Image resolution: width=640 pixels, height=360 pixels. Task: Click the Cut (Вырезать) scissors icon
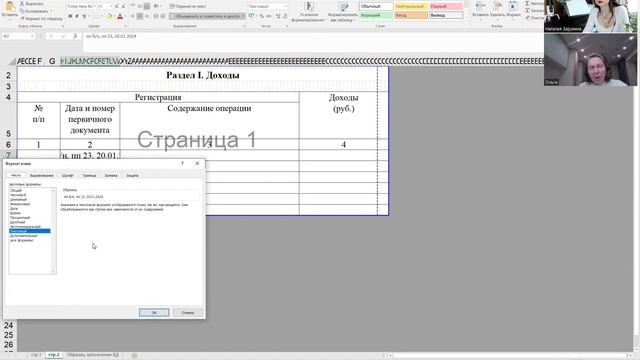[x=22, y=4]
